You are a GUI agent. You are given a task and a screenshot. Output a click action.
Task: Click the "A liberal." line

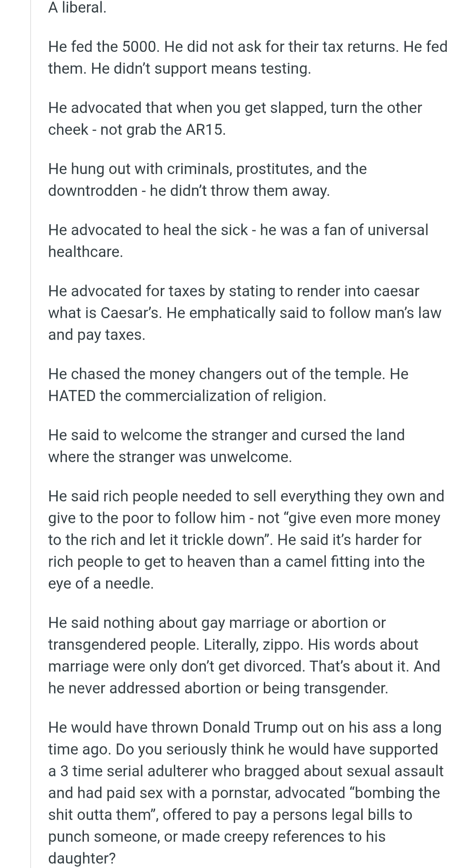[77, 8]
